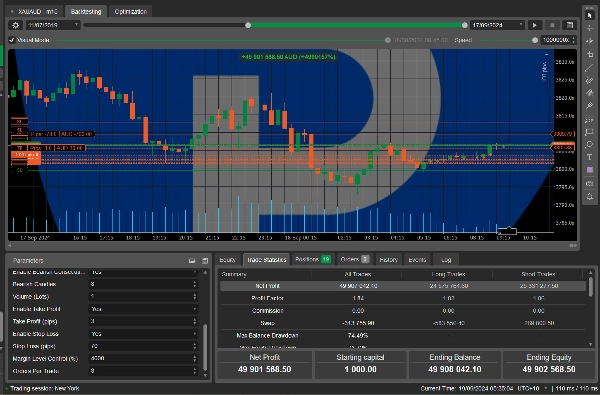This screenshot has width=600, height=395.
Task: Select the Fibonacci grid tool
Action: pos(590,119)
